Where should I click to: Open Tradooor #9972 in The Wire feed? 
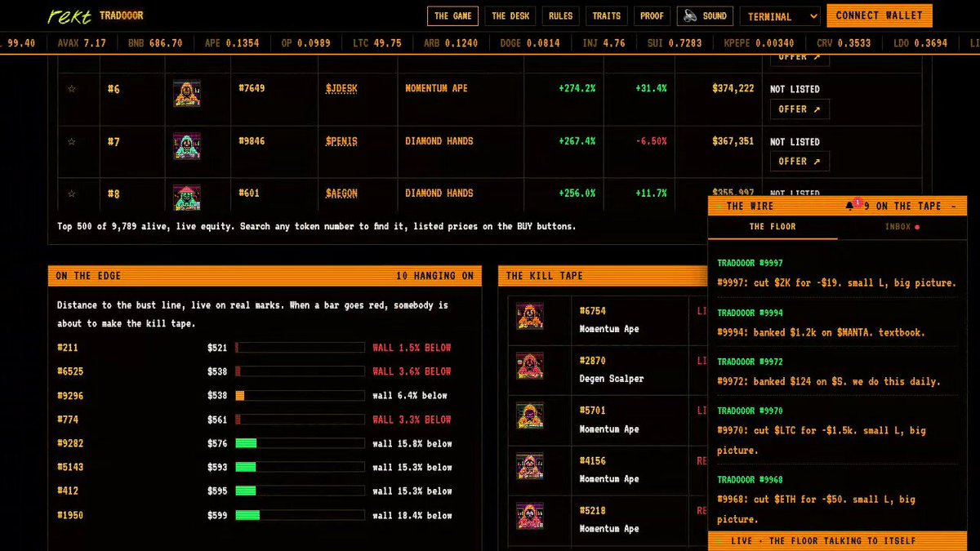(750, 362)
